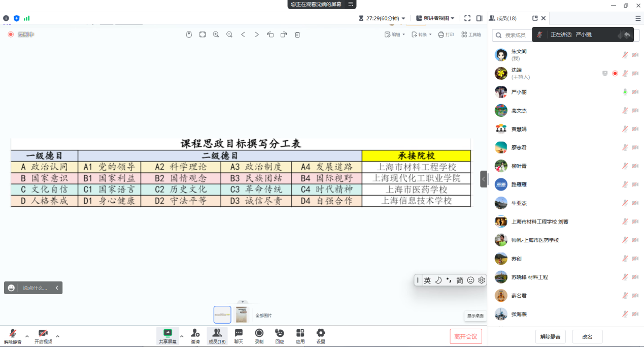This screenshot has width=644, height=347.
Task: Click the red 离开会议 button
Action: 465,336
